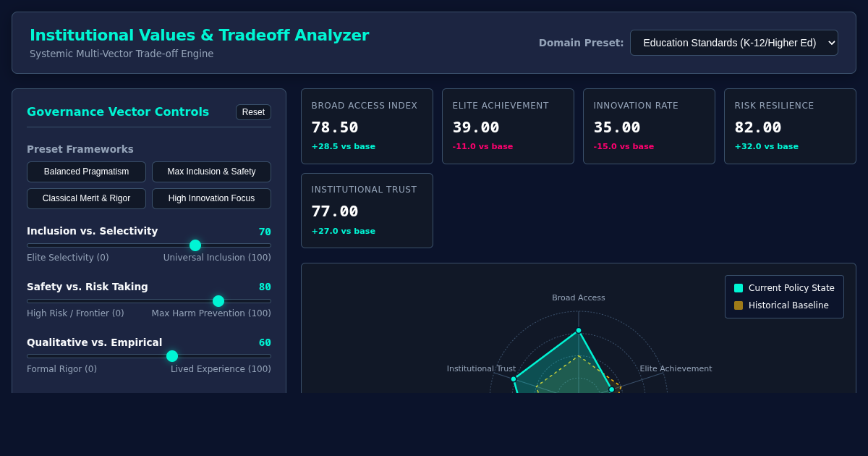This screenshot has height=456, width=868.
Task: Select the Broad Access Index card
Action: click(367, 127)
